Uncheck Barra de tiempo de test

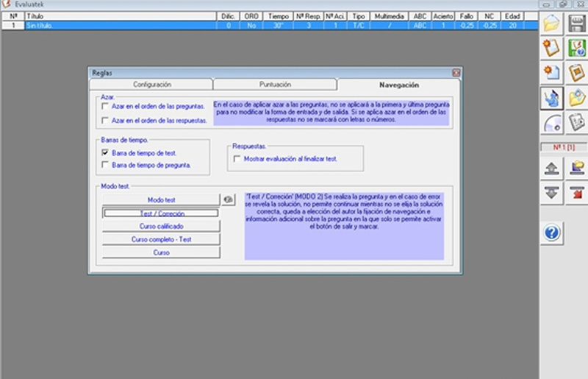point(105,153)
